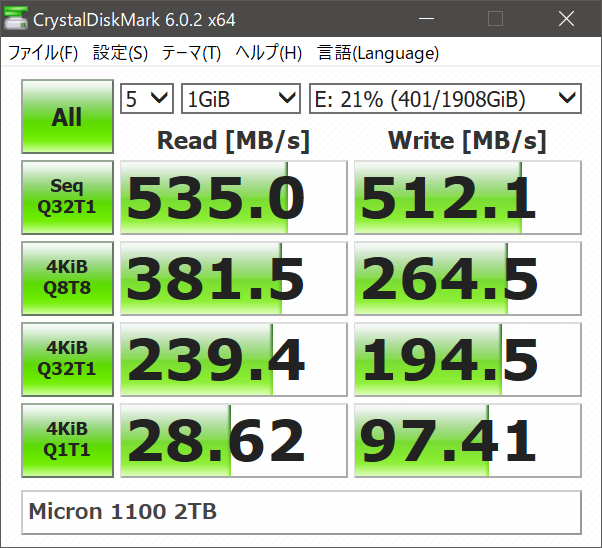Open the テーマ(T) menu
This screenshot has height=548, width=602.
(191, 53)
